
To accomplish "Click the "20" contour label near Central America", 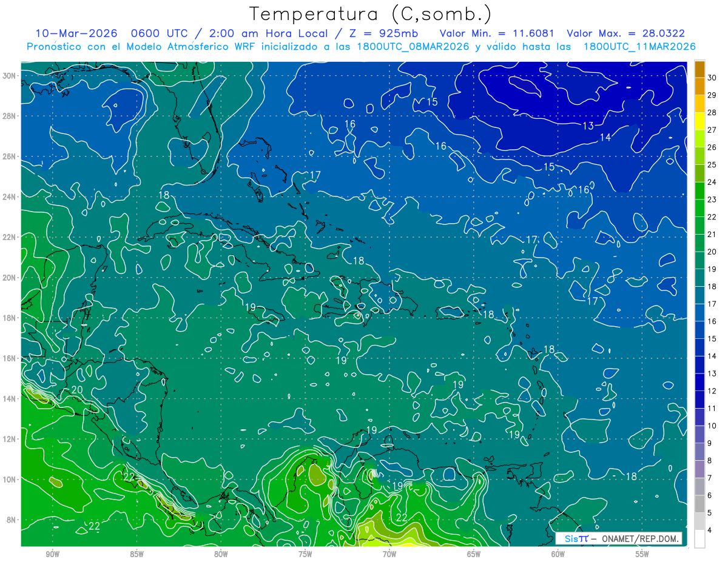I will pyautogui.click(x=77, y=390).
